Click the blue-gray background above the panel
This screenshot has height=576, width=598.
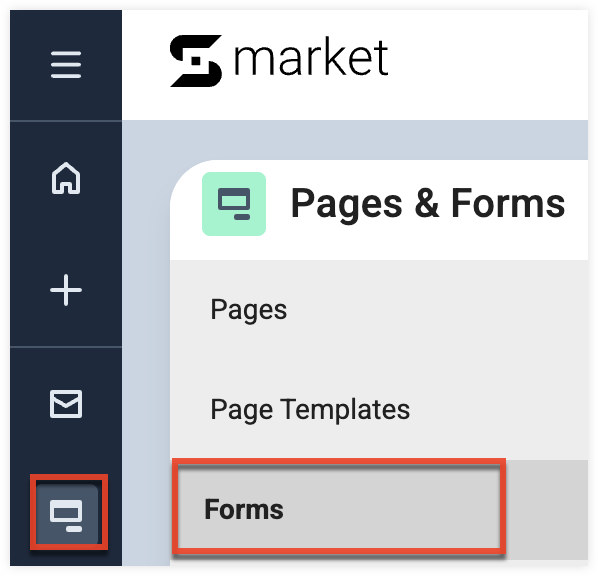point(355,140)
